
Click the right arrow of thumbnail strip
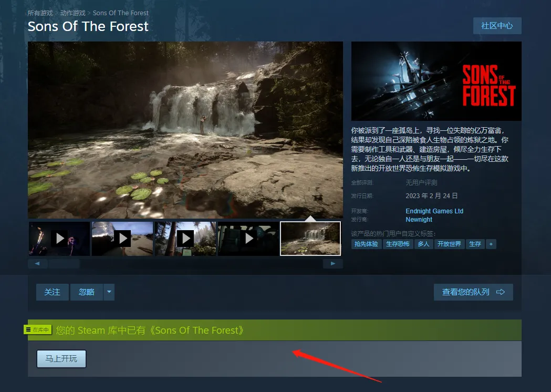pyautogui.click(x=333, y=264)
